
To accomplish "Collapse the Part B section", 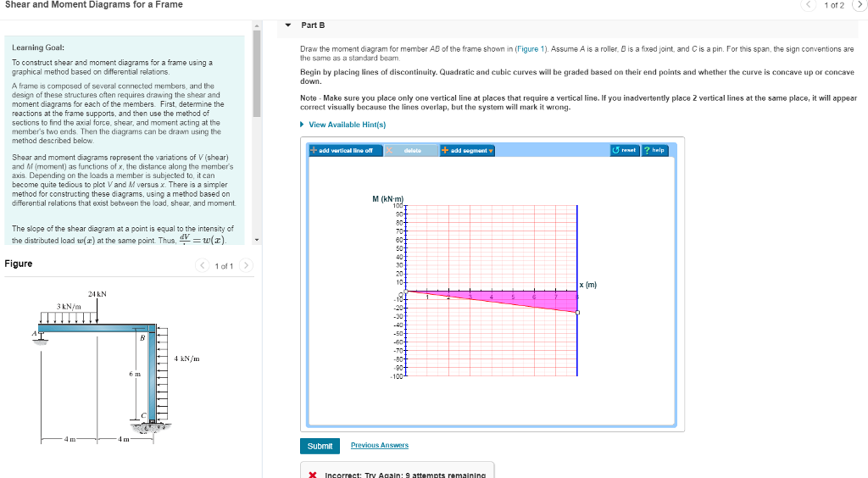I will point(288,25).
